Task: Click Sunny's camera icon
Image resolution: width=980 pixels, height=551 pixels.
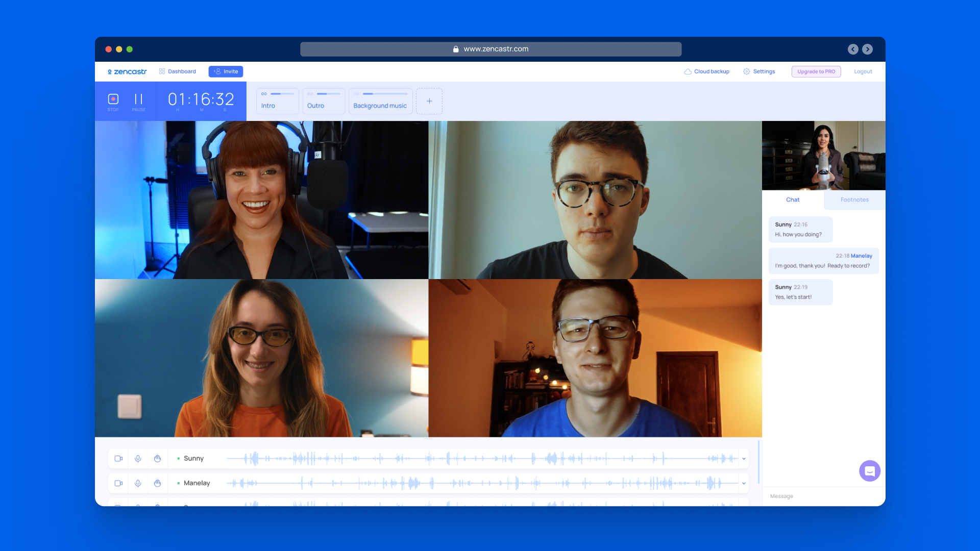Action: click(118, 459)
